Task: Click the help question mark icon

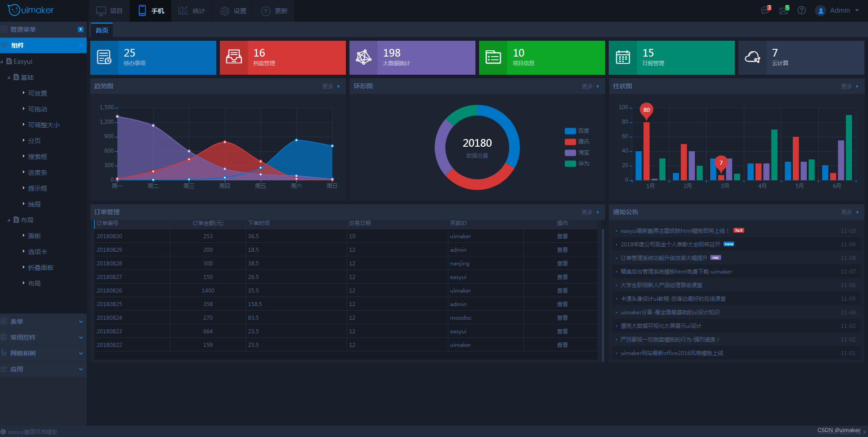Action: pyautogui.click(x=801, y=10)
